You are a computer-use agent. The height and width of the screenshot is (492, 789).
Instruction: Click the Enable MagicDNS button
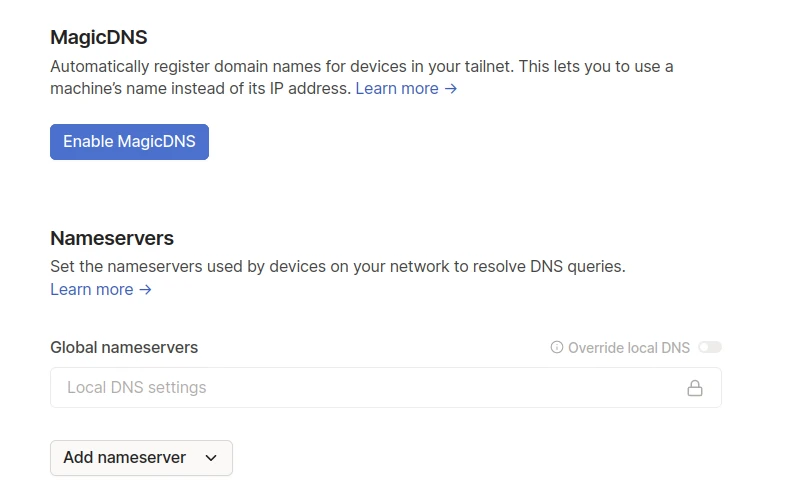[x=129, y=142]
